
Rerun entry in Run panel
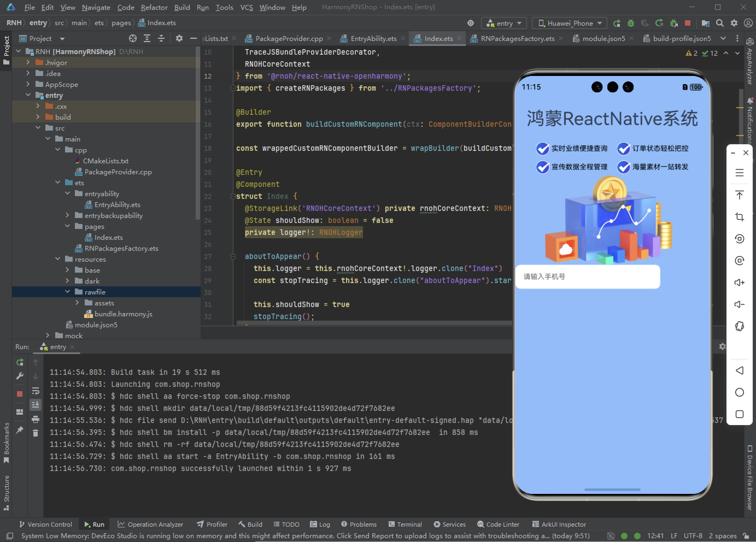pos(20,362)
